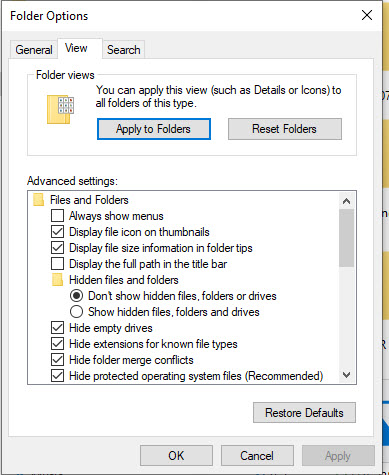The image size is (389, 475).
Task: Click the Advanced settings label
Action: click(72, 181)
